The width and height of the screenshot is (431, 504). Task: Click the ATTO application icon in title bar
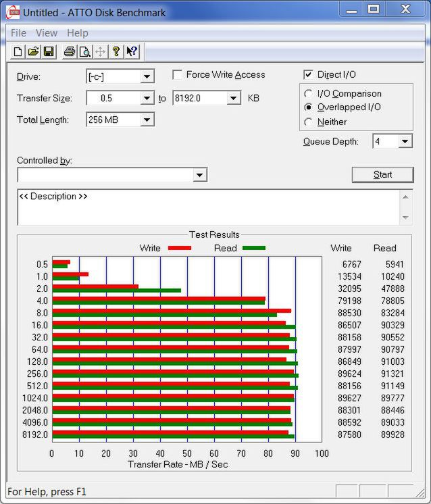click(x=14, y=12)
